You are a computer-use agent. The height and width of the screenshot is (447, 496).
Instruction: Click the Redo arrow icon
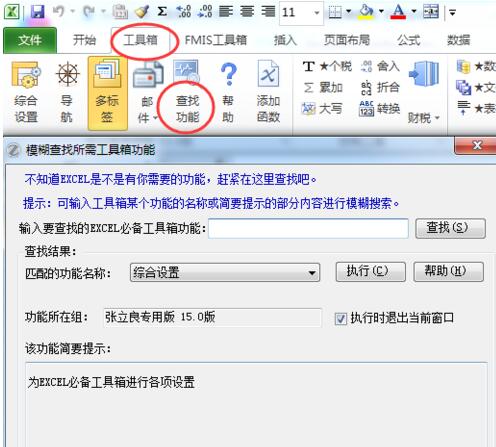click(x=89, y=12)
